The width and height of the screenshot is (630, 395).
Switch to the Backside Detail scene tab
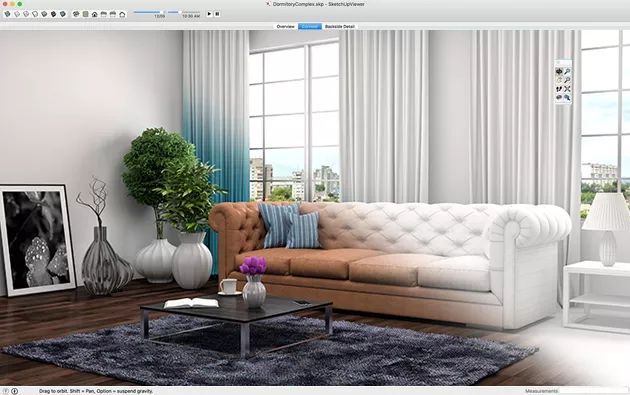coord(340,27)
